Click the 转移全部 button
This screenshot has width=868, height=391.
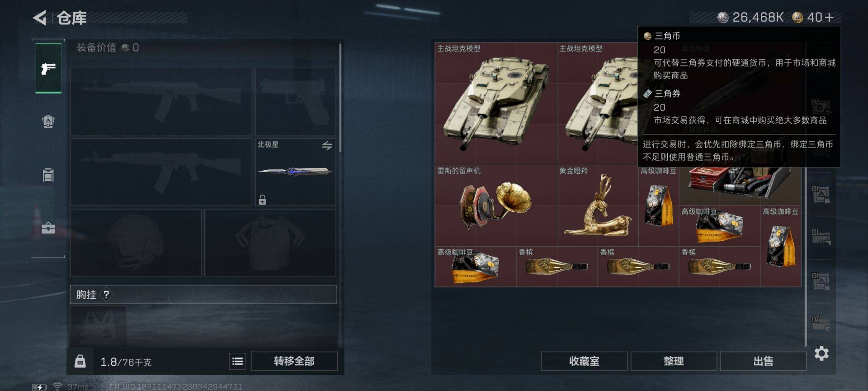tap(294, 361)
